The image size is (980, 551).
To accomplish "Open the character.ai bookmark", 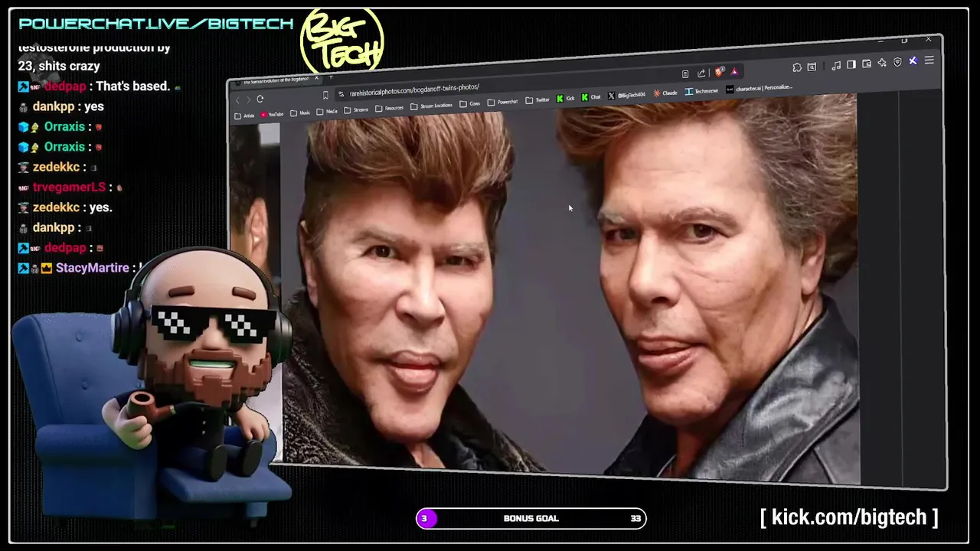I will point(759,89).
